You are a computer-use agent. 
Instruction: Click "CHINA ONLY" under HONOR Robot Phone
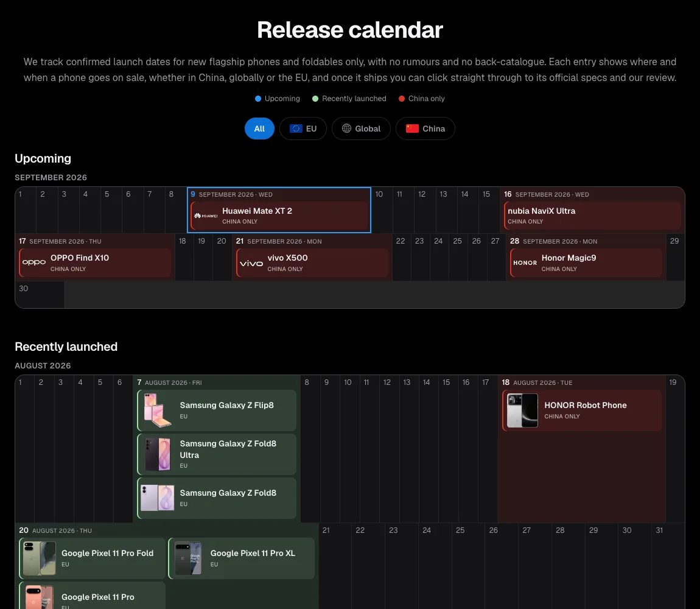coord(562,417)
